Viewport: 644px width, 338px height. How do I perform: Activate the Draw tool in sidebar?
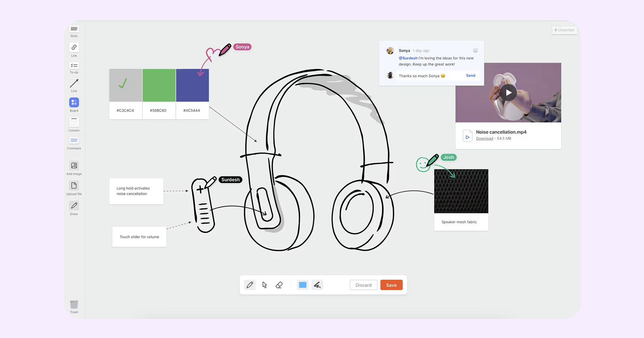74,206
